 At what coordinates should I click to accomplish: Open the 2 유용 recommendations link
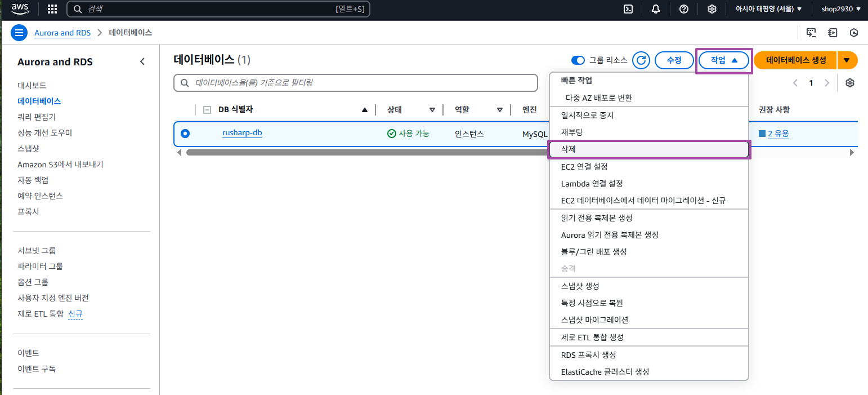click(778, 134)
